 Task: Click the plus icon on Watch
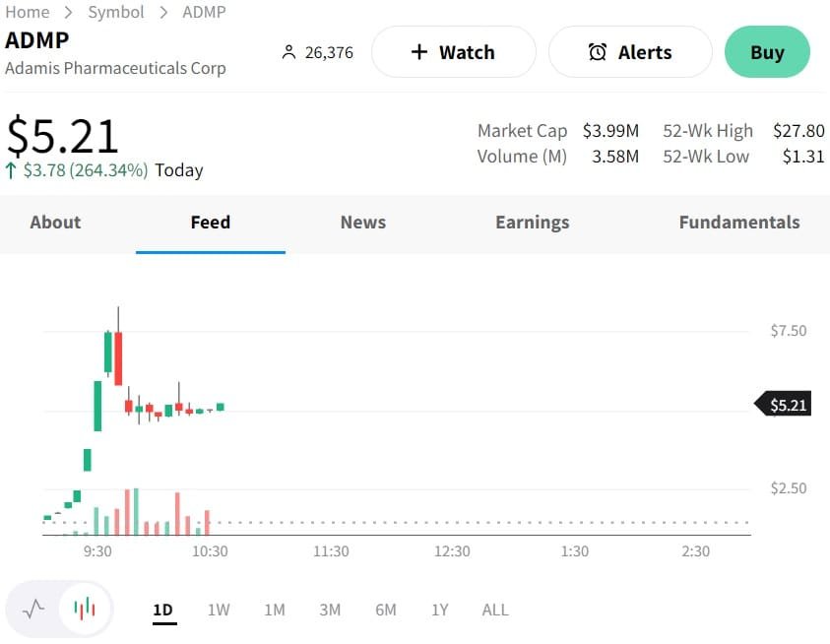coord(419,52)
